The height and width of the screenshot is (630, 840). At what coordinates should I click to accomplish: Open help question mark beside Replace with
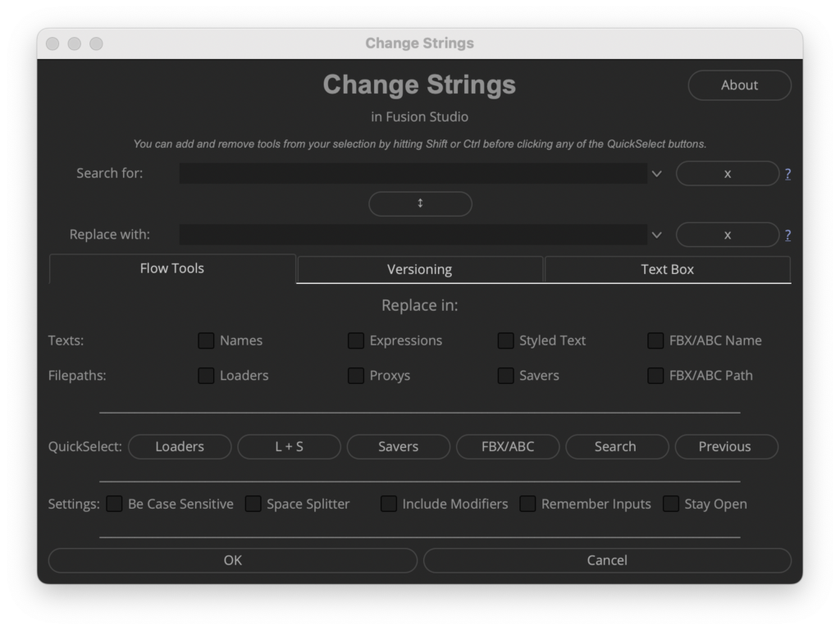tap(787, 235)
